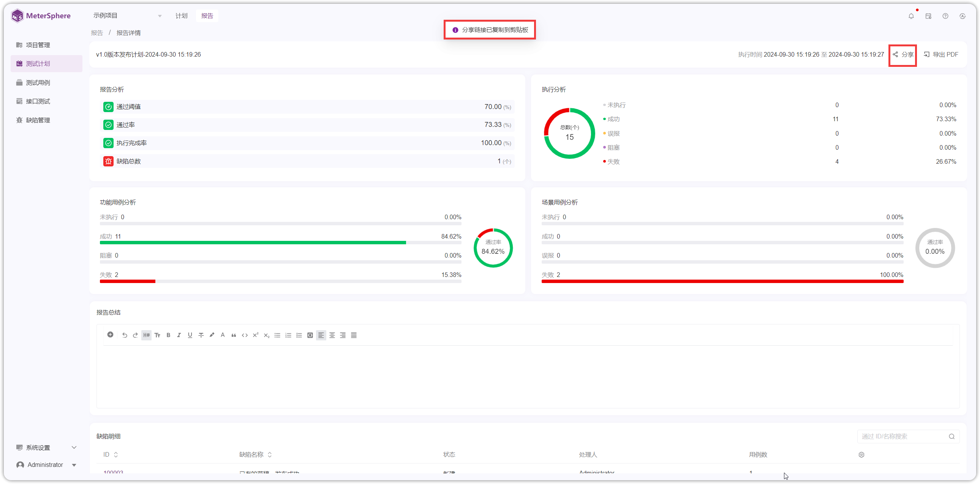
Task: Open the text color A picker
Action: click(x=223, y=335)
